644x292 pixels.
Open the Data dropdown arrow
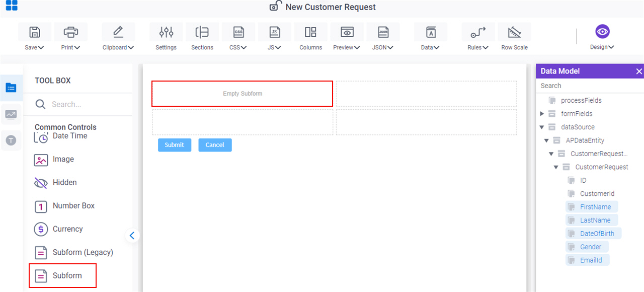[x=437, y=47]
